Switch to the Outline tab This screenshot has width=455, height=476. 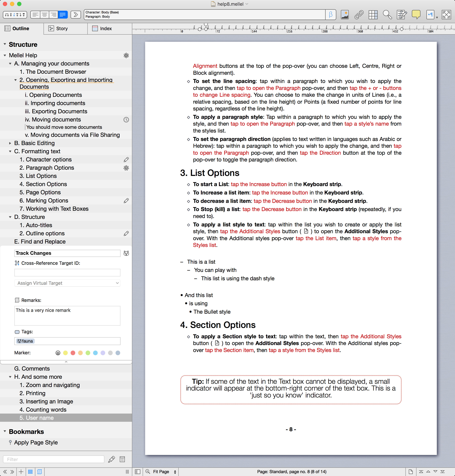tap(22, 28)
